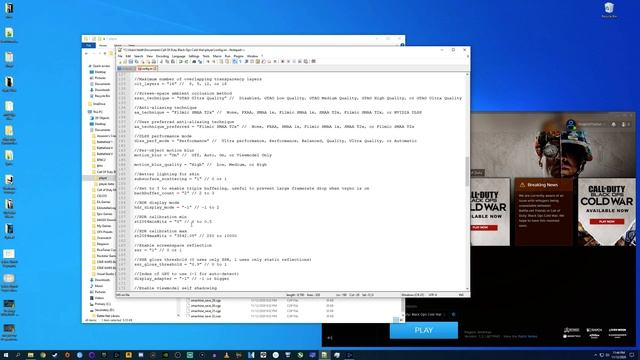The width and height of the screenshot is (640, 360).
Task: Open the Home ribbon tab in File Explorer
Action: [103, 45]
